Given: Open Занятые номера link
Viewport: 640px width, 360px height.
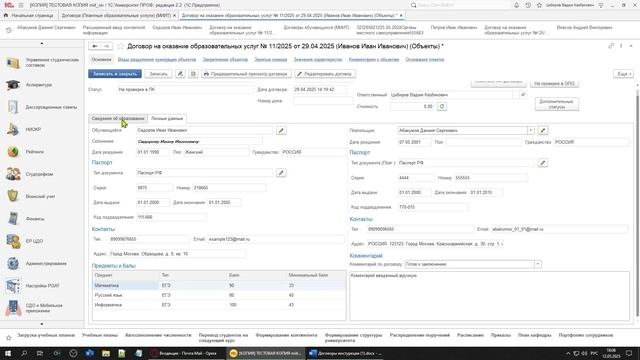Looking at the screenshot, I should 271,60.
